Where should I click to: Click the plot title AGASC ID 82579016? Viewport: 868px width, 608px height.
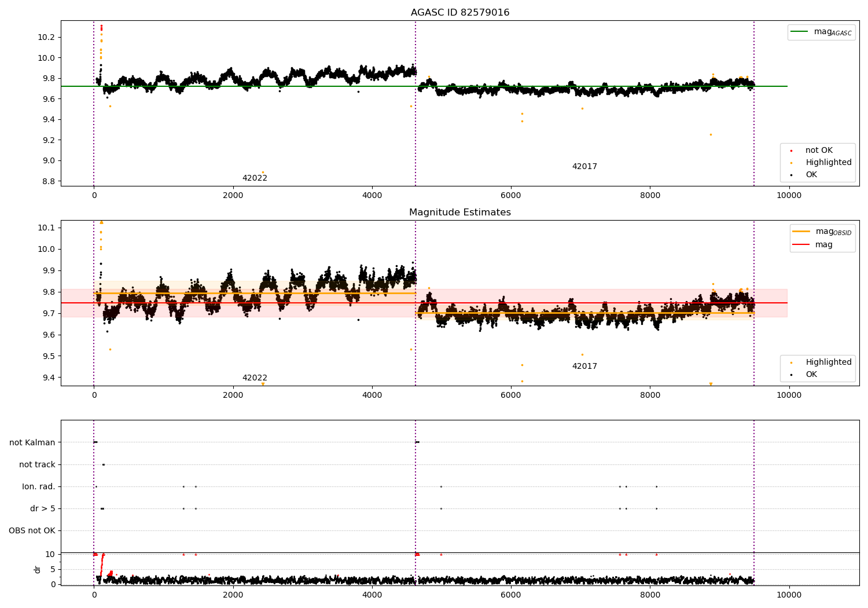coord(460,13)
